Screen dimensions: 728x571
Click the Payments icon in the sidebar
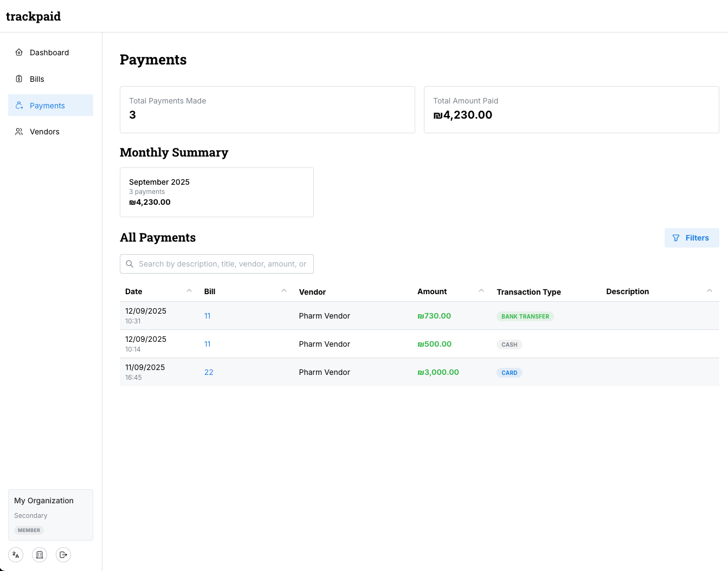pos(20,105)
